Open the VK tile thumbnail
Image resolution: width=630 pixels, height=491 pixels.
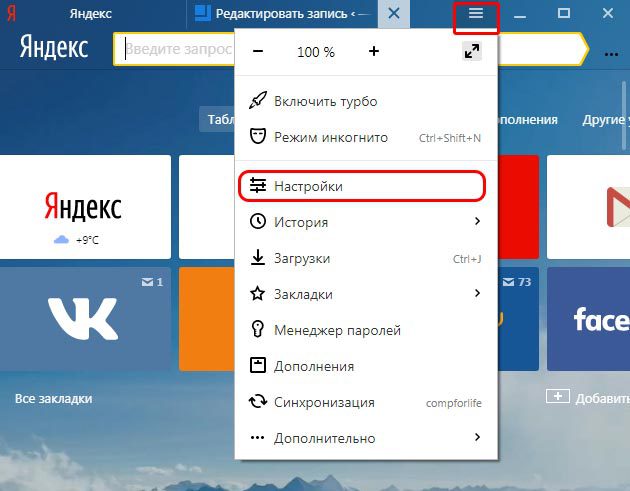coord(85,319)
